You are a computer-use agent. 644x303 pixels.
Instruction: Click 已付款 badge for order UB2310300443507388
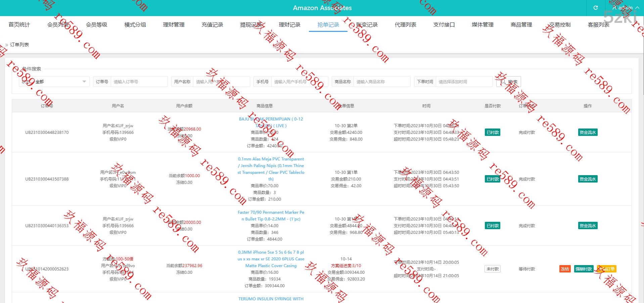[493, 179]
